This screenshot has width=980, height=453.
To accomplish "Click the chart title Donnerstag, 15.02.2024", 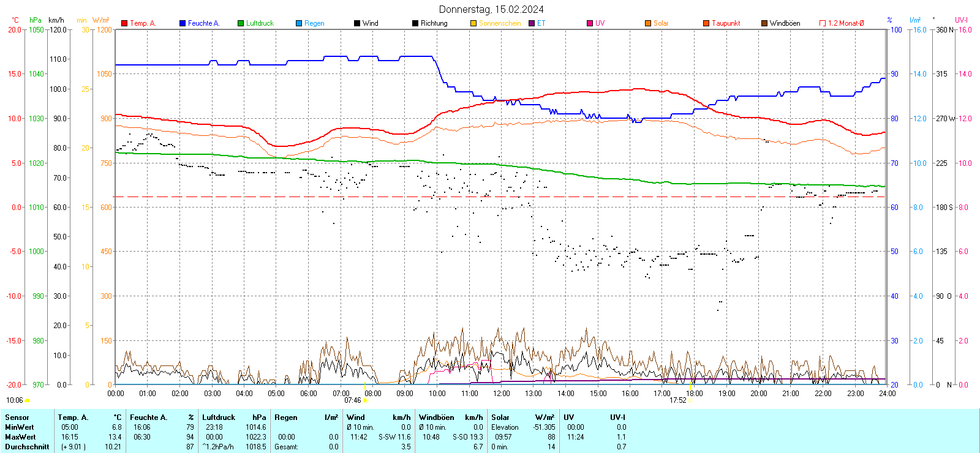I will pos(491,9).
